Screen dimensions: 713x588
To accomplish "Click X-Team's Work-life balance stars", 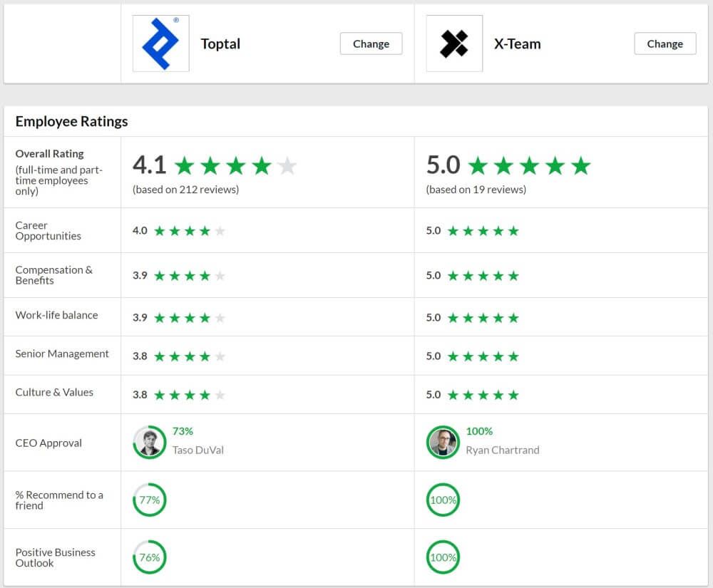I will click(x=483, y=318).
